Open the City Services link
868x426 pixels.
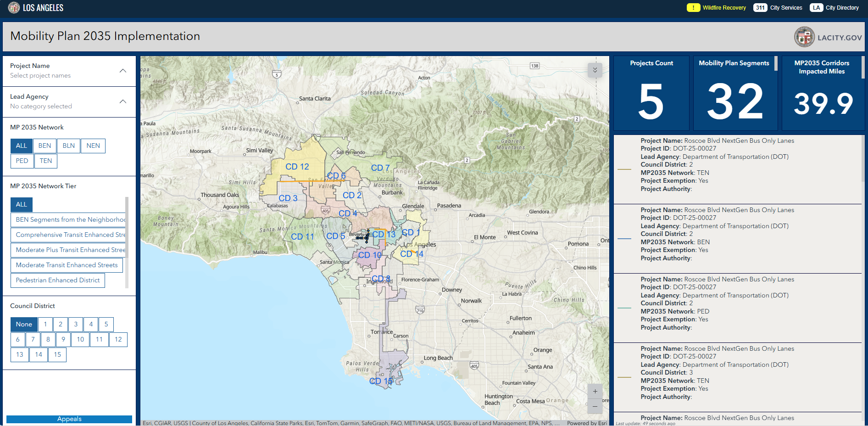[x=786, y=8]
